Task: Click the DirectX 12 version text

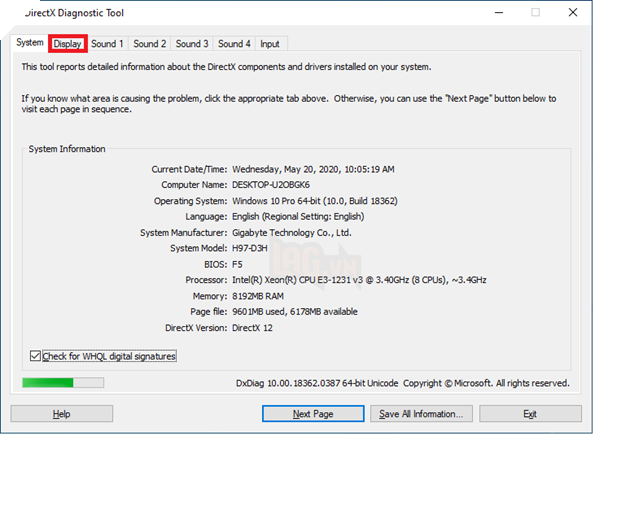Action: (252, 328)
